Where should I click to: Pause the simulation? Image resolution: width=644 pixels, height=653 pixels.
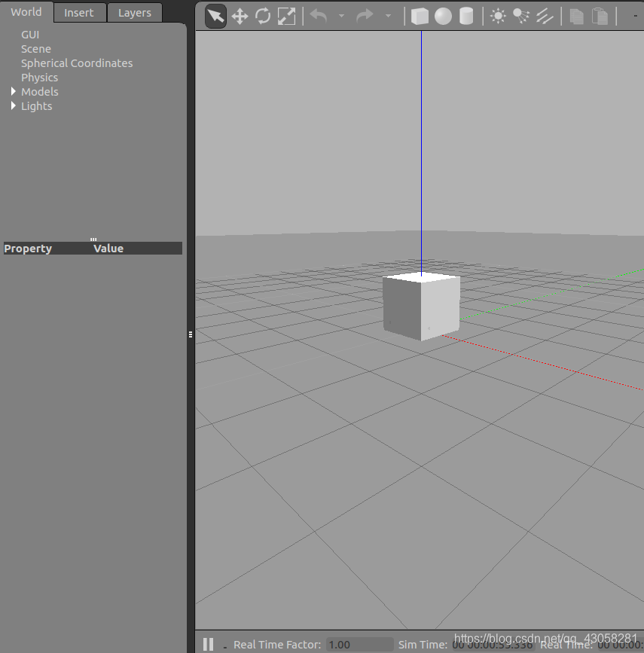(x=209, y=644)
